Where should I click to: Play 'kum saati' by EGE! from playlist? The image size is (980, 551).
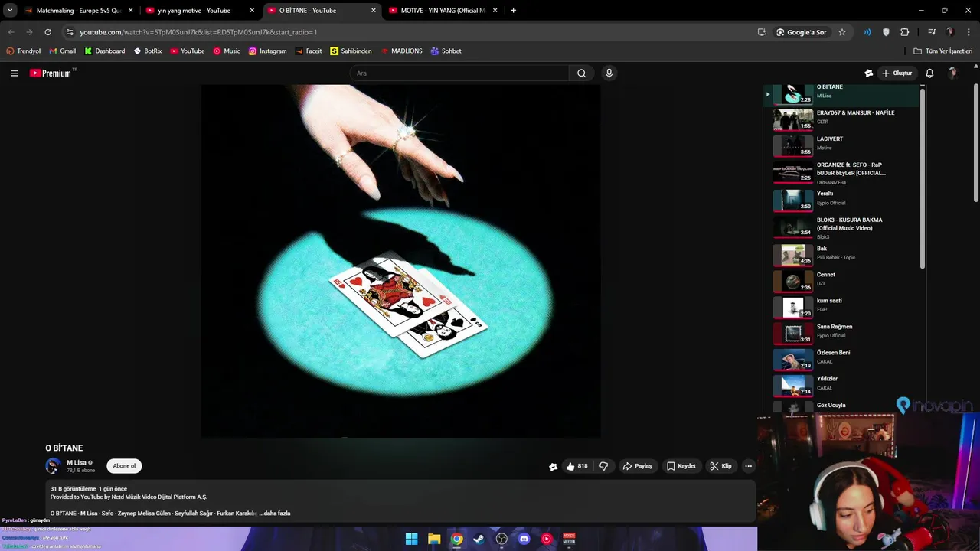845,307
